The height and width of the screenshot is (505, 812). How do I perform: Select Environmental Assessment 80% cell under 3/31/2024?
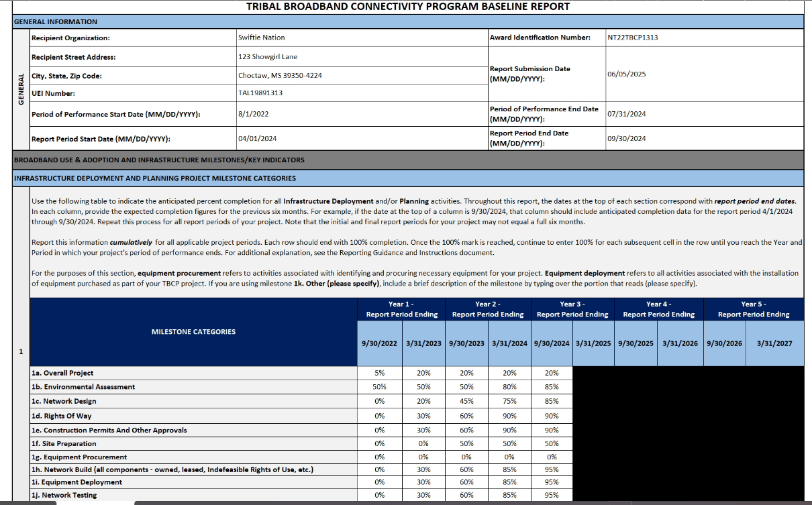click(509, 387)
